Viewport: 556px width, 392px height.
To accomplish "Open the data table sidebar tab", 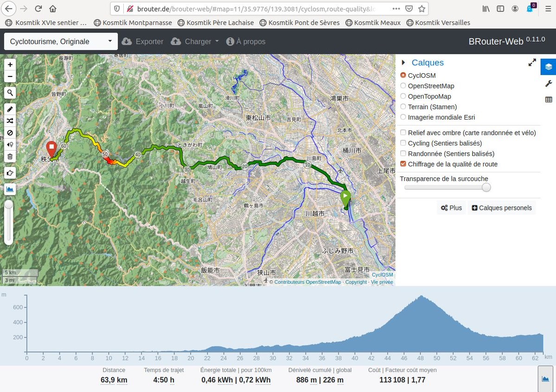I will click(548, 99).
